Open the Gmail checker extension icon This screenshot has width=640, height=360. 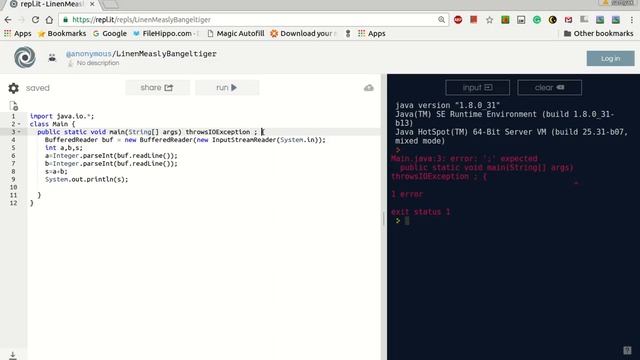pos(568,20)
